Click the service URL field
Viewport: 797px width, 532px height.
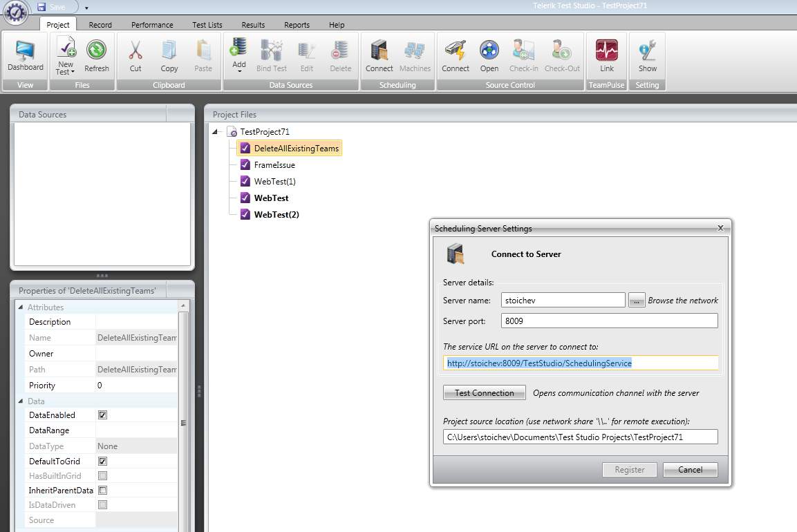click(x=581, y=363)
